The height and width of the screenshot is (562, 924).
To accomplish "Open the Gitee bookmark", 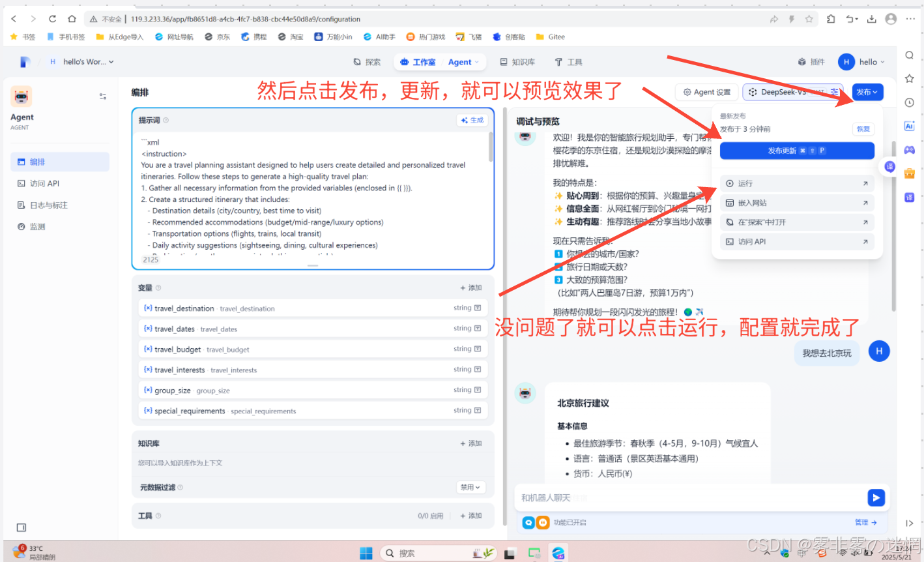I will click(x=551, y=37).
